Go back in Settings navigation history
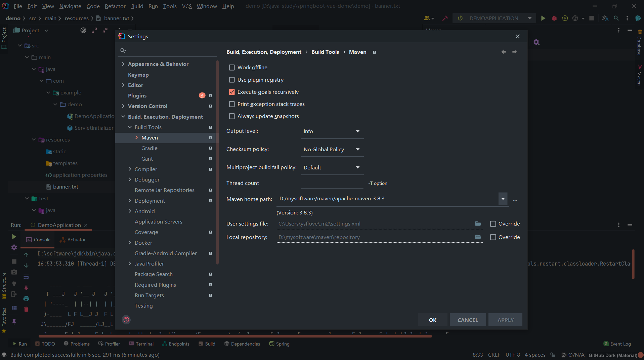Screen dimensions: 644x360 (x=504, y=52)
